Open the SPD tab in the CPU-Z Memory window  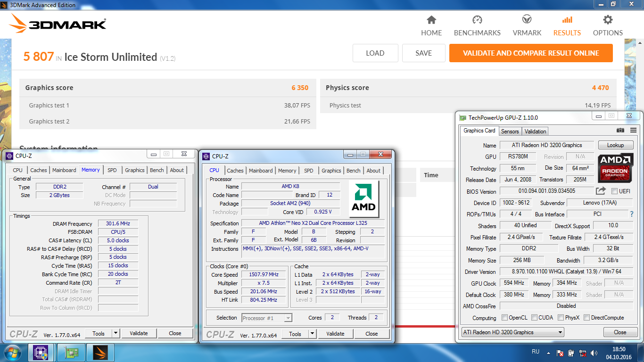point(112,170)
